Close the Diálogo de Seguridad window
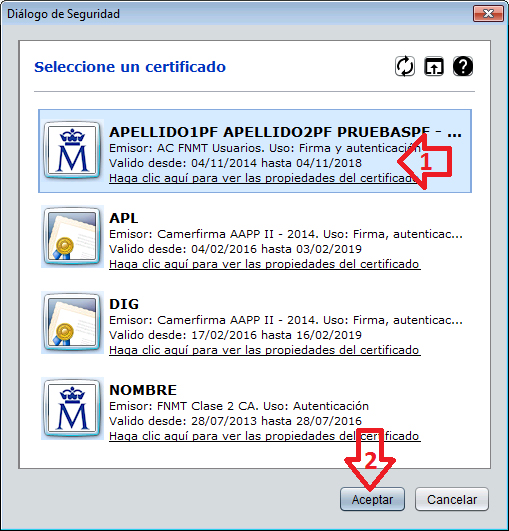Screen dimensions: 509x531 tap(488, 14)
